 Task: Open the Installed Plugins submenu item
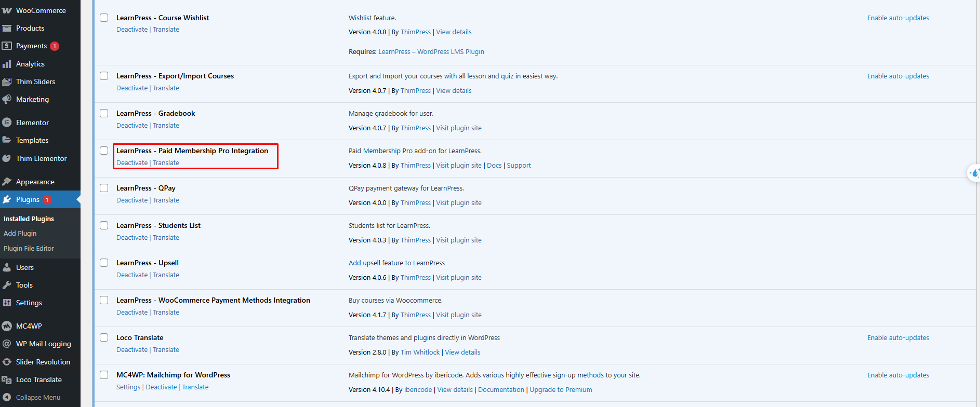(x=29, y=219)
